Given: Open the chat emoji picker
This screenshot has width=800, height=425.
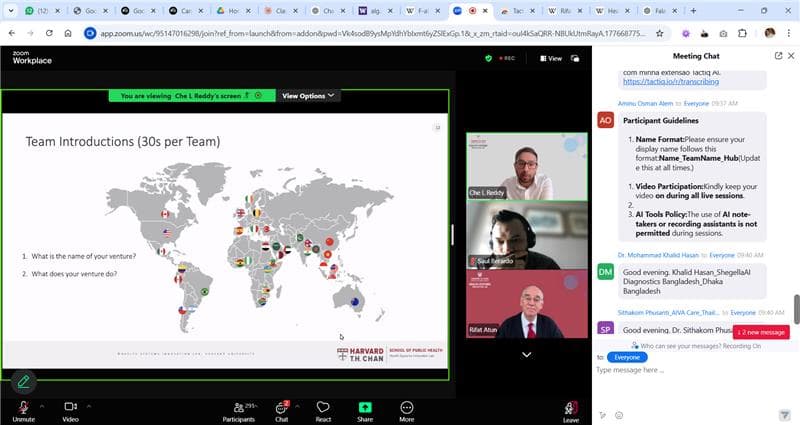Looking at the screenshot, I should click(619, 415).
